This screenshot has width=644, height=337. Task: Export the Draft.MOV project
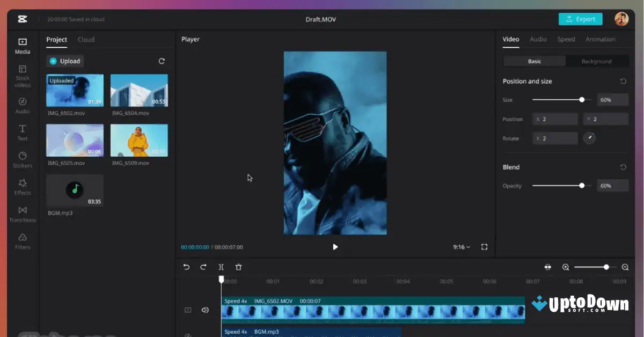(x=580, y=18)
